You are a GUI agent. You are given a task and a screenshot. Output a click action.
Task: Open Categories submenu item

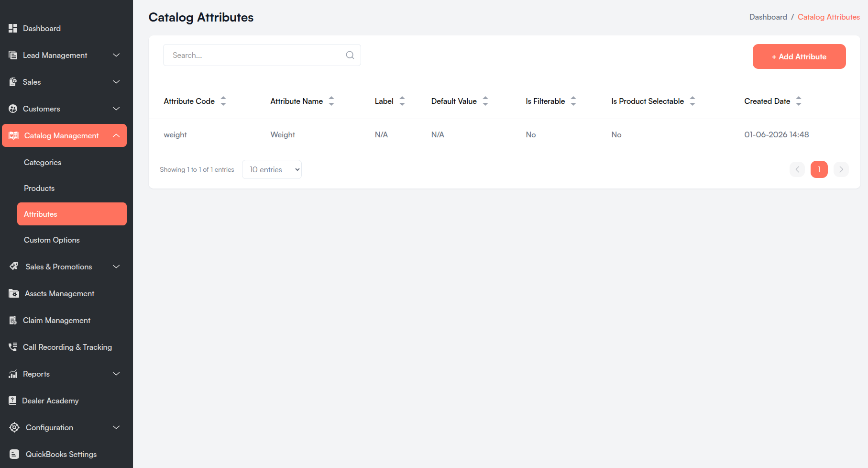(43, 162)
